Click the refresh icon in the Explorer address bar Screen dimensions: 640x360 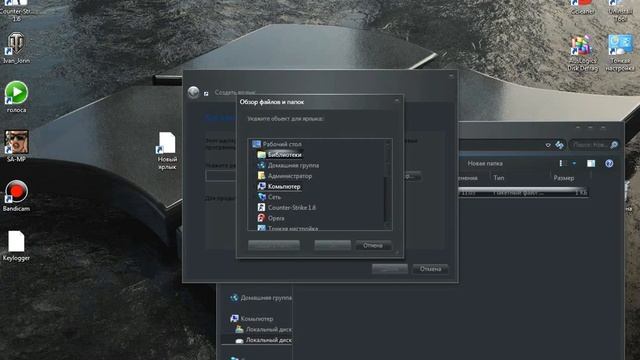pos(560,144)
